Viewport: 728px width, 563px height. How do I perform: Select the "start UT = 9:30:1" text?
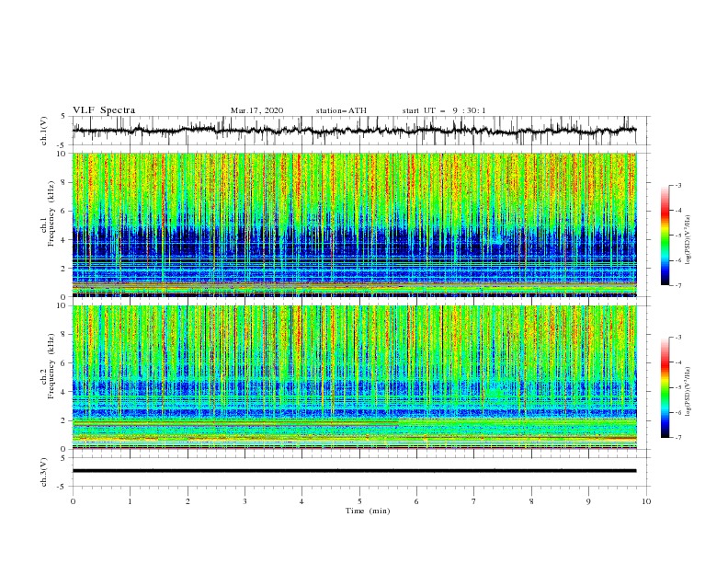click(x=444, y=110)
